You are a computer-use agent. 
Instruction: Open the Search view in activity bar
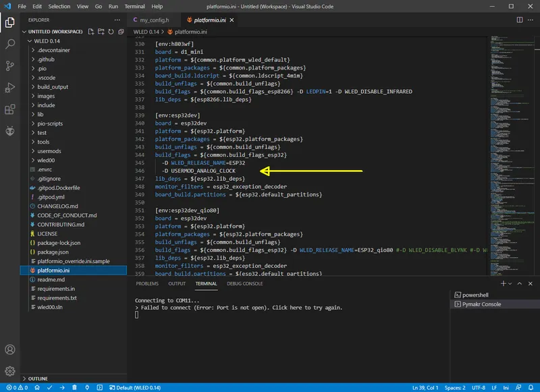10,44
